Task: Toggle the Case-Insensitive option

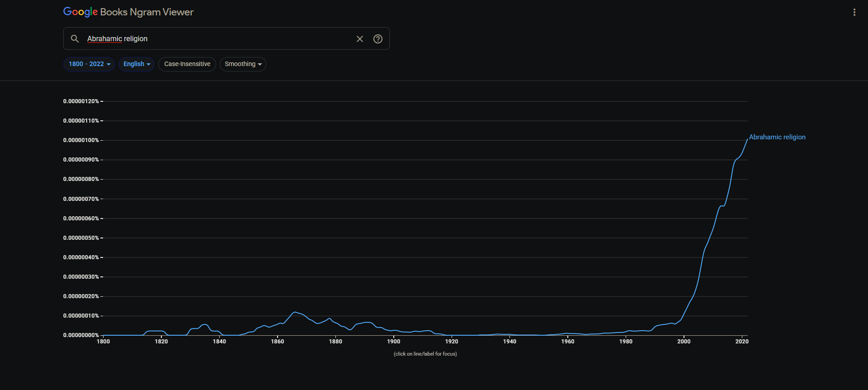Action: (x=187, y=64)
